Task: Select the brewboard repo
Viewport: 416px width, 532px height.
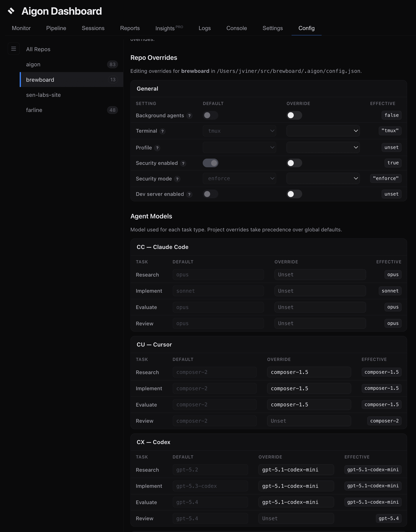Action: click(71, 80)
